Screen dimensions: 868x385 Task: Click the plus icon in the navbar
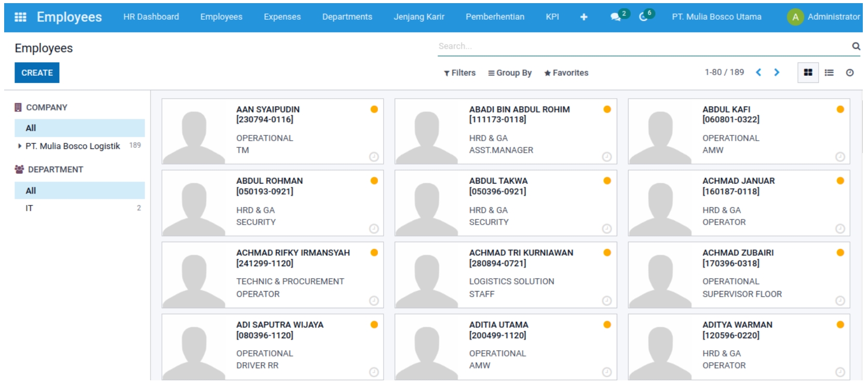(584, 17)
